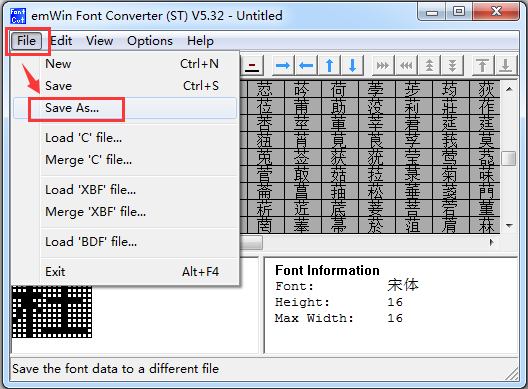528x389 pixels.
Task: Open the File menu
Action: tap(26, 41)
